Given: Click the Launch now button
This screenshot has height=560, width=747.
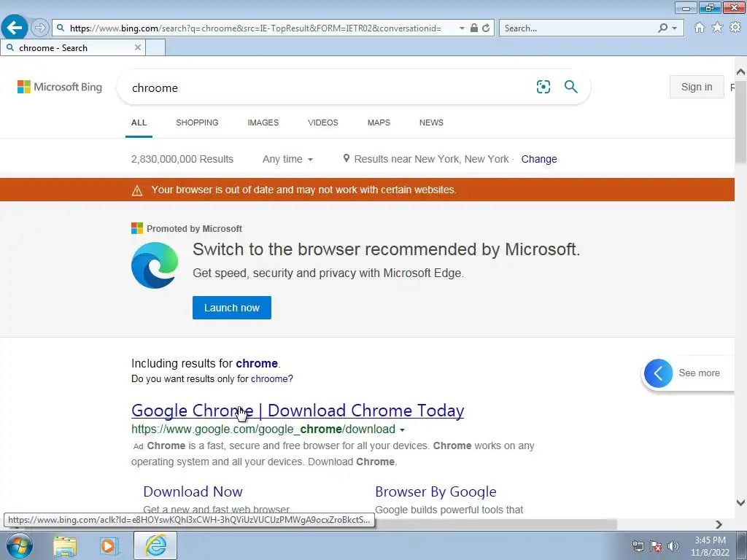Looking at the screenshot, I should [x=232, y=308].
